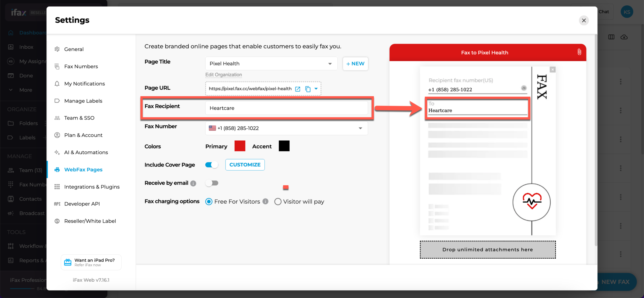Open the Integrations & Plugins settings page
644x298 pixels.
tap(92, 187)
